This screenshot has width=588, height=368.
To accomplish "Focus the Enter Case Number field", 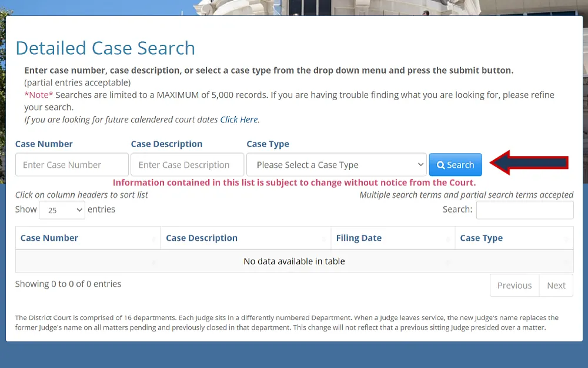I will [72, 165].
